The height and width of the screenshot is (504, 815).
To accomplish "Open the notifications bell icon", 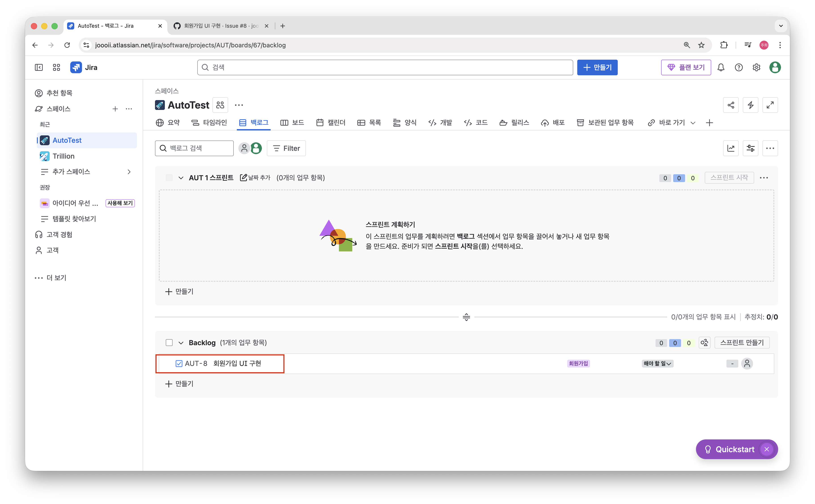I will click(721, 67).
